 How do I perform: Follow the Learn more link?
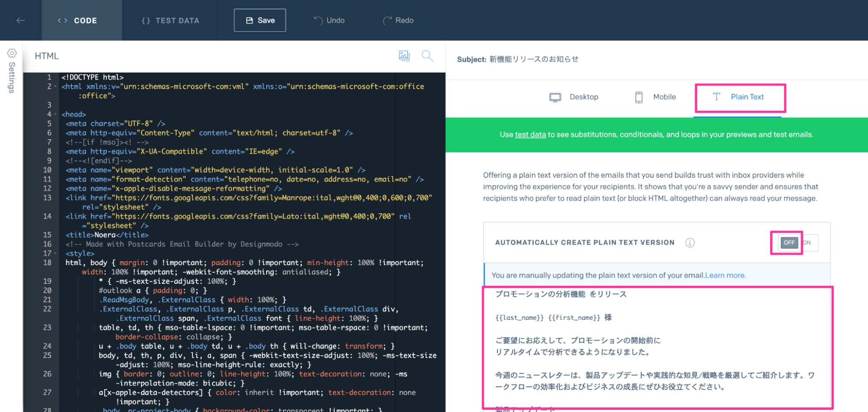(x=725, y=276)
